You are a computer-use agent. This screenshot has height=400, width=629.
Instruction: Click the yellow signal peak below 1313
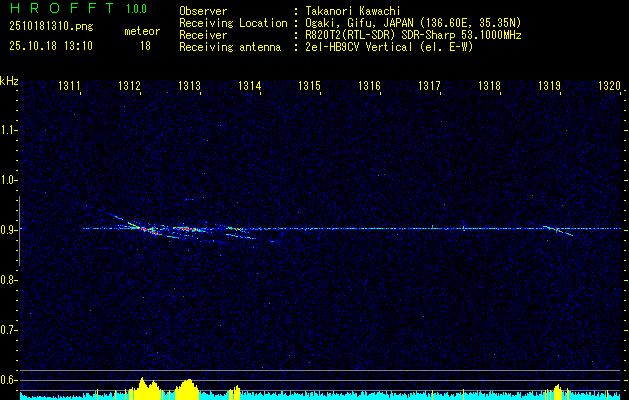tap(187, 388)
